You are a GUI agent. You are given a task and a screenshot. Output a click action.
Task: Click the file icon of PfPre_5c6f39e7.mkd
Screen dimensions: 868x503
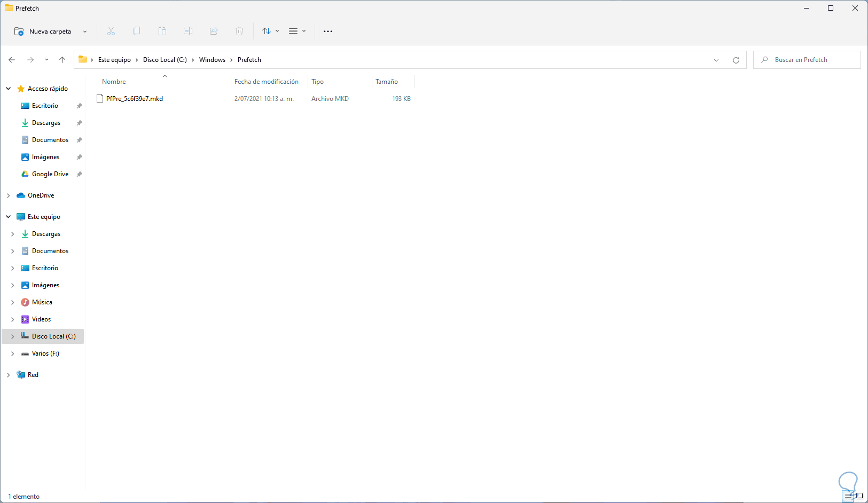100,99
